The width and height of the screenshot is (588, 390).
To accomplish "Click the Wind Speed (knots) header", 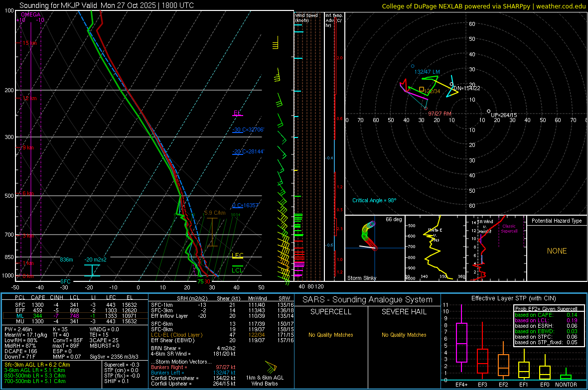I will coord(306,18).
